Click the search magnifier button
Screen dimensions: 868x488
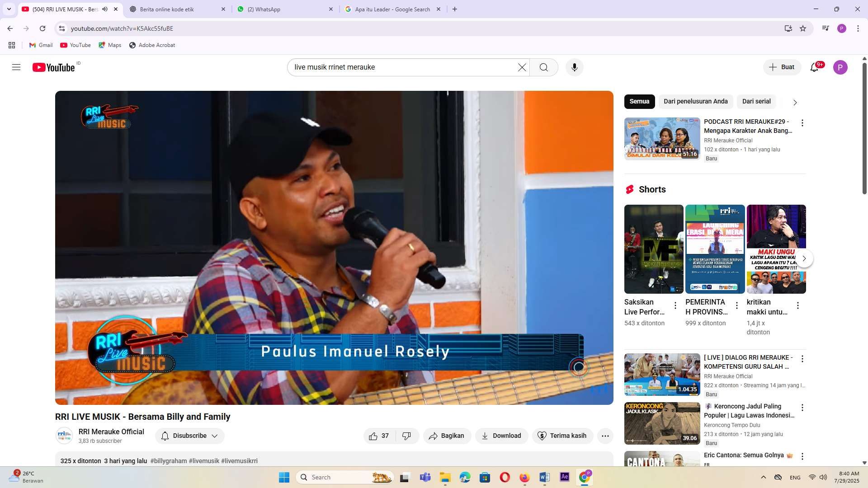pos(543,67)
